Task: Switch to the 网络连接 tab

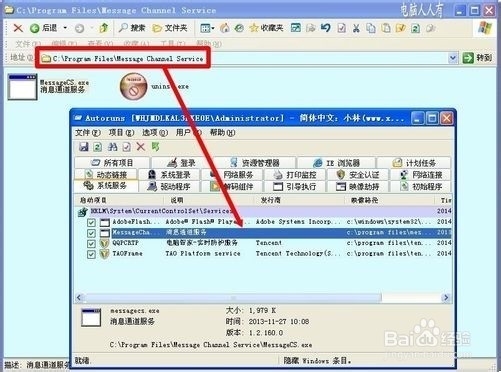Action: [x=421, y=175]
